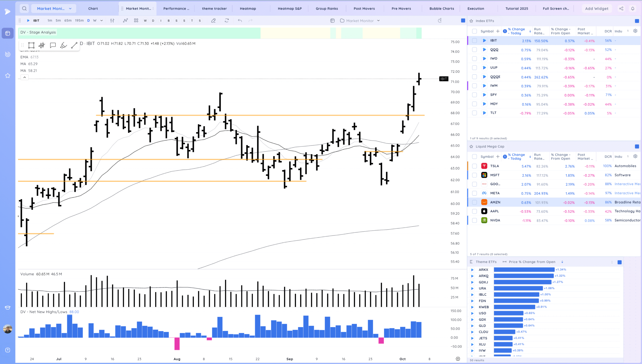Tick the checkbox next to TSLA
This screenshot has width=642, height=364.
(474, 166)
